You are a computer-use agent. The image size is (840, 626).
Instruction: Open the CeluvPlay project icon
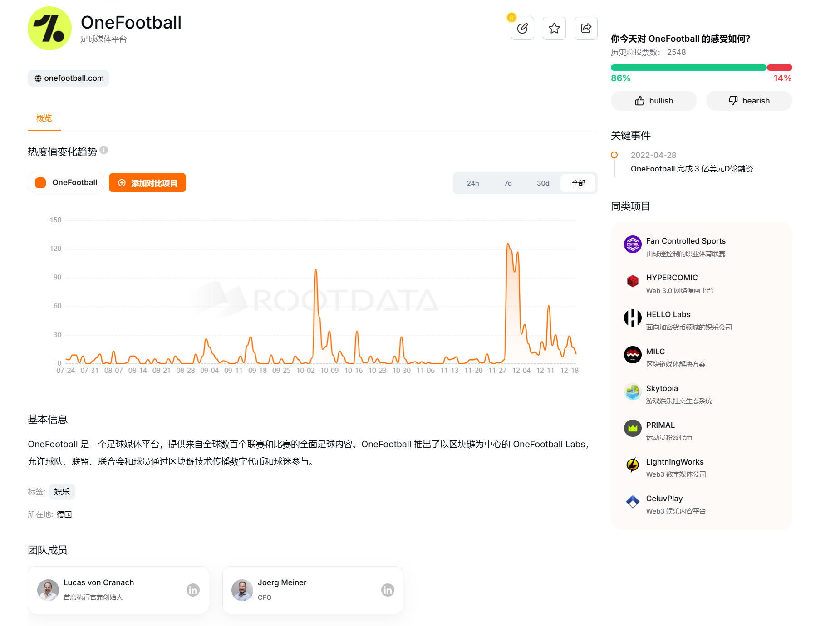633,502
